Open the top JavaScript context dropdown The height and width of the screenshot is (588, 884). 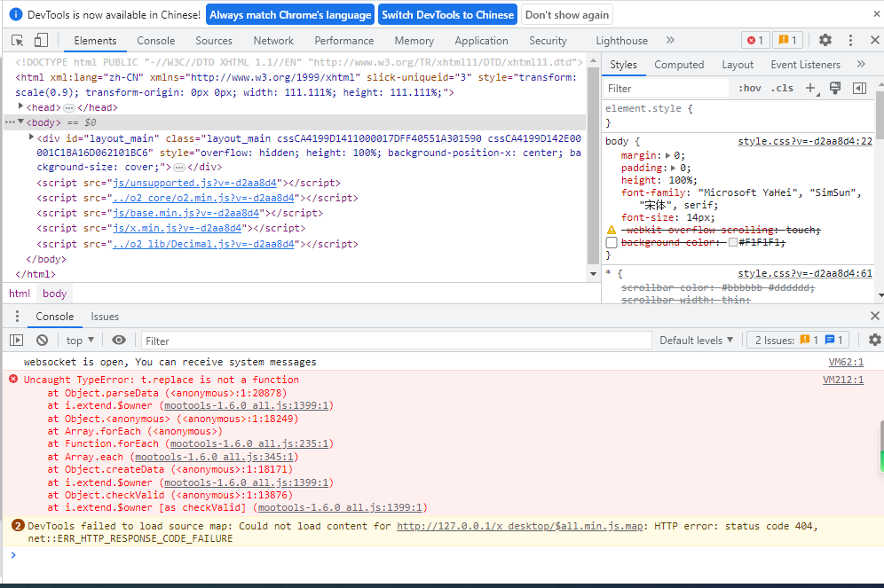pos(79,341)
